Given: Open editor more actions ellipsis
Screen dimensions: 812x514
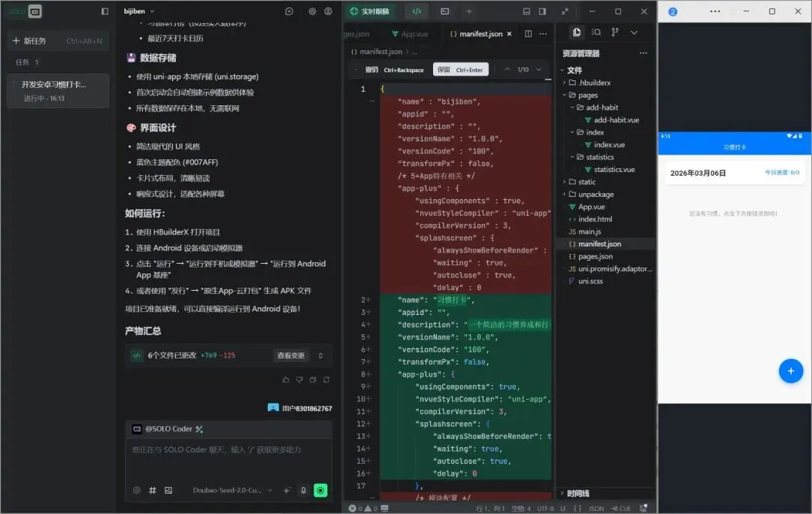Looking at the screenshot, I should [x=543, y=34].
